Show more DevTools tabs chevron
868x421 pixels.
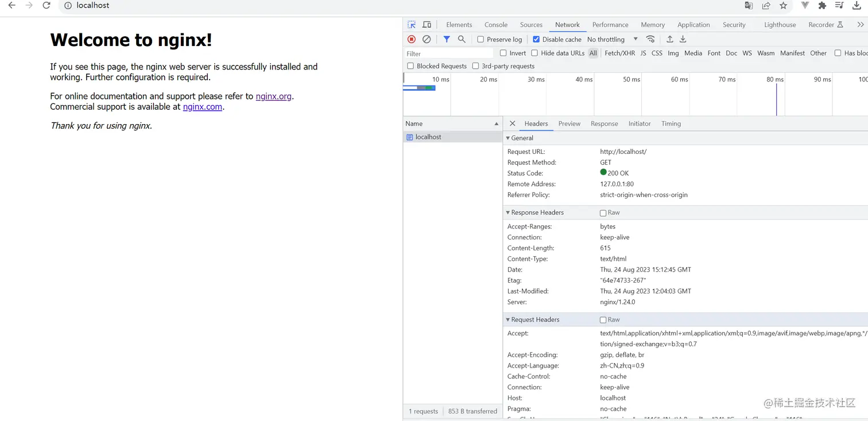click(860, 25)
